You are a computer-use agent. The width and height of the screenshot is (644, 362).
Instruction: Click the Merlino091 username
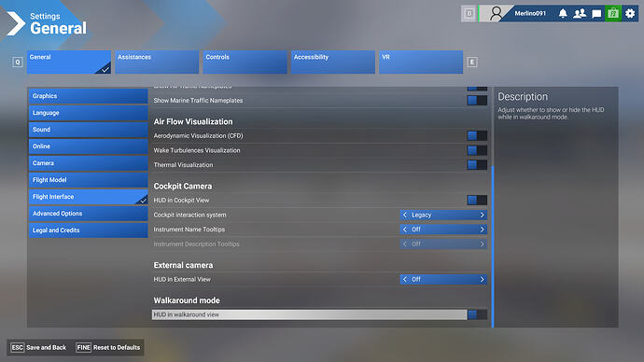point(530,14)
